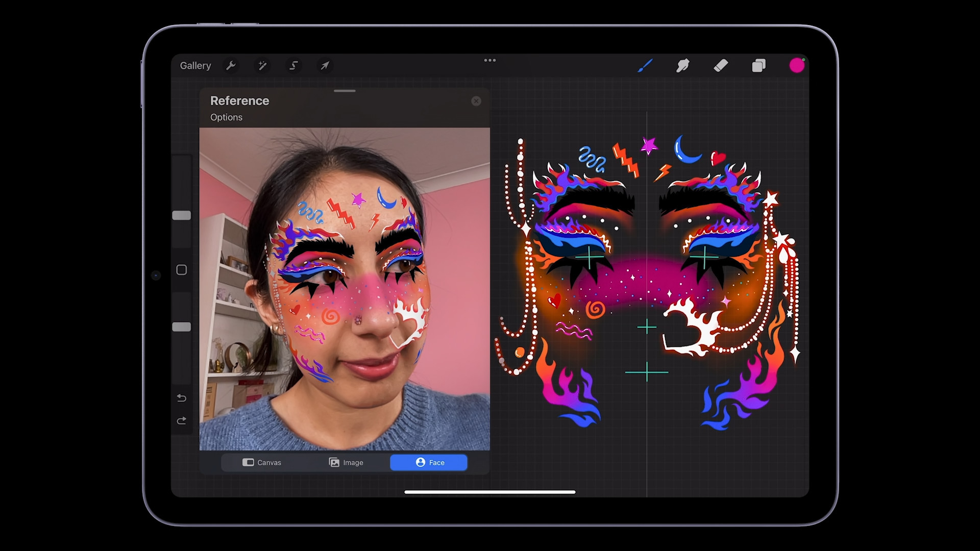Viewport: 980px width, 551px height.
Task: Undo the last stroke
Action: tap(181, 398)
